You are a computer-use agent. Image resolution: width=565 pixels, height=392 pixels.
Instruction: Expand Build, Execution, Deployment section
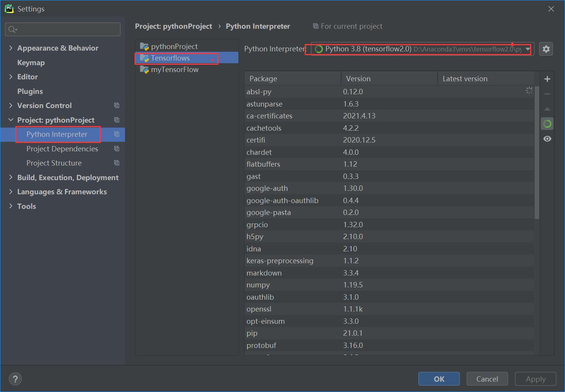click(11, 177)
